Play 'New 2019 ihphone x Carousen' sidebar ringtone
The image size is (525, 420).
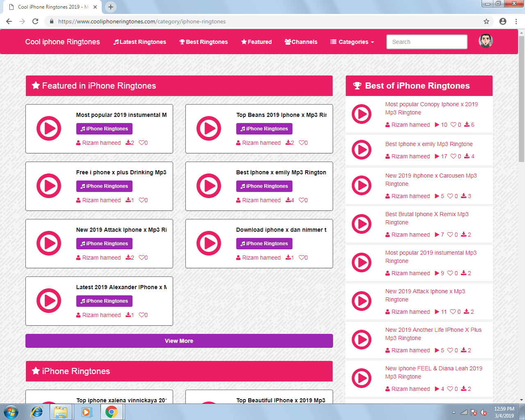pos(362,185)
